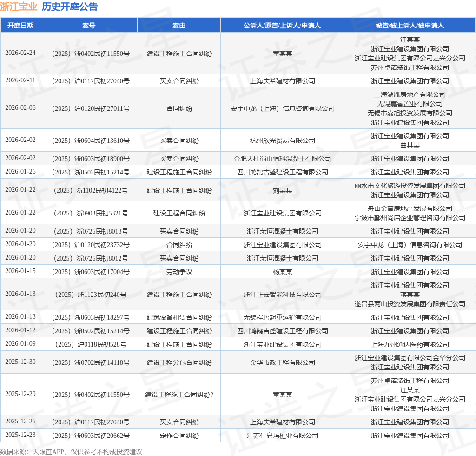Click defendant 曲某某

click(410, 145)
